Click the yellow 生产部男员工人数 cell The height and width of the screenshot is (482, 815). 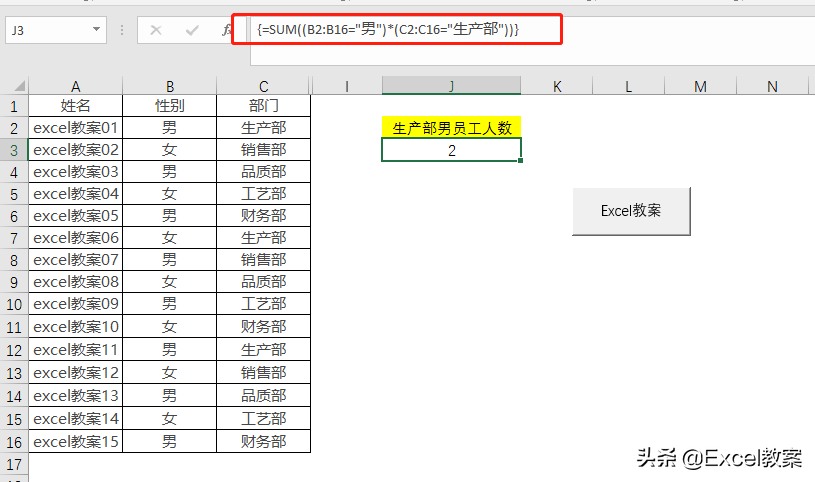pyautogui.click(x=451, y=127)
